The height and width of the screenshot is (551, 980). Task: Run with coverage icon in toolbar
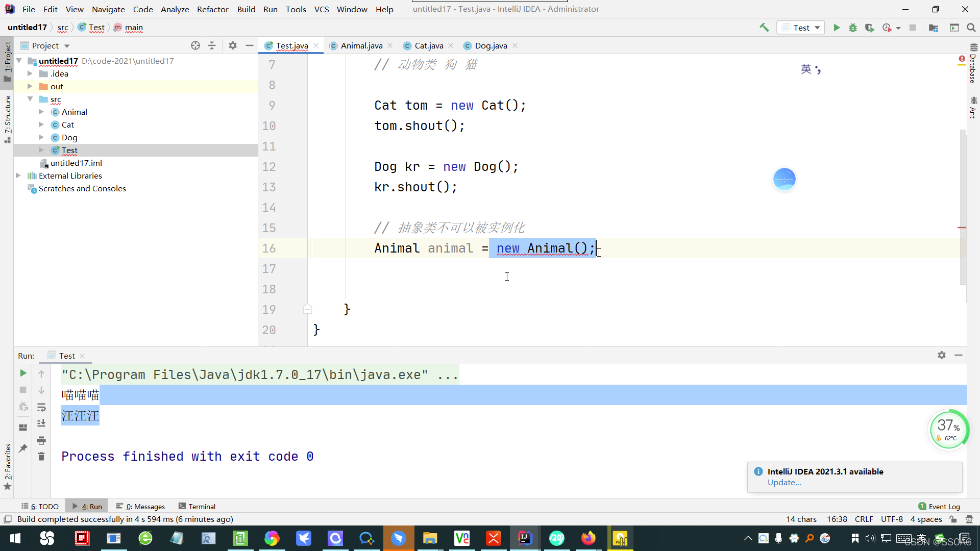coord(869,28)
